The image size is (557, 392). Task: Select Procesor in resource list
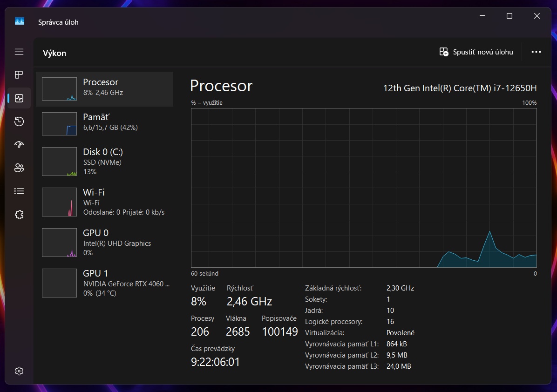click(x=104, y=89)
